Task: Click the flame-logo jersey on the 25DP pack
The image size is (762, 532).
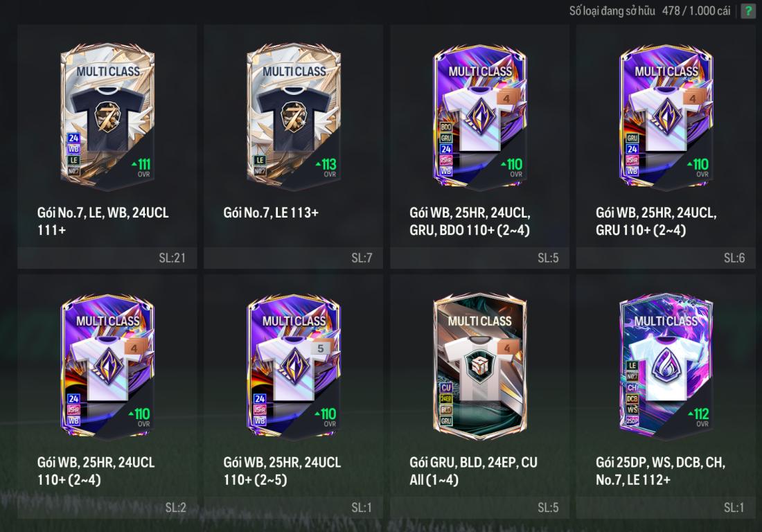Action: pos(666,366)
